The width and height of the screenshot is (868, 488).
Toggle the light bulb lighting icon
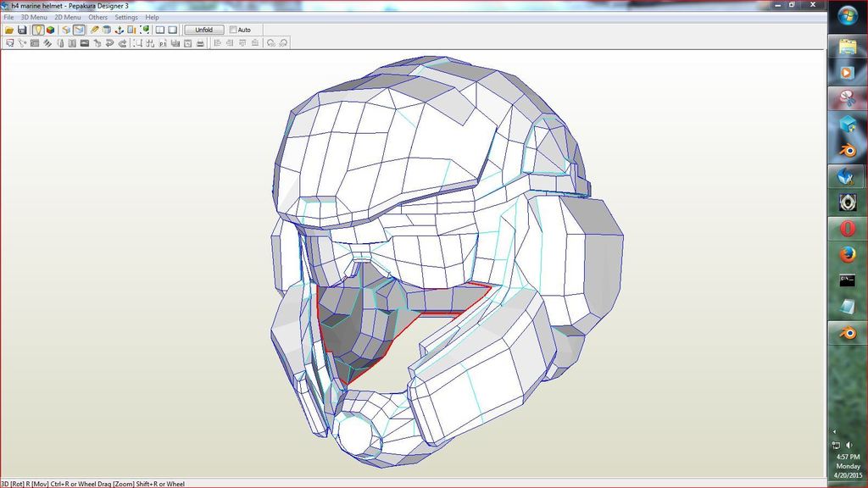(x=37, y=30)
